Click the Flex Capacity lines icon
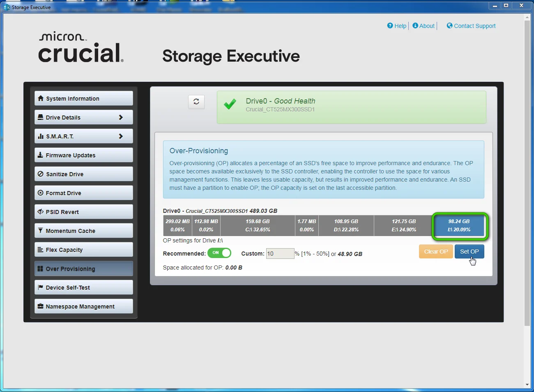The height and width of the screenshot is (392, 534). 40,250
